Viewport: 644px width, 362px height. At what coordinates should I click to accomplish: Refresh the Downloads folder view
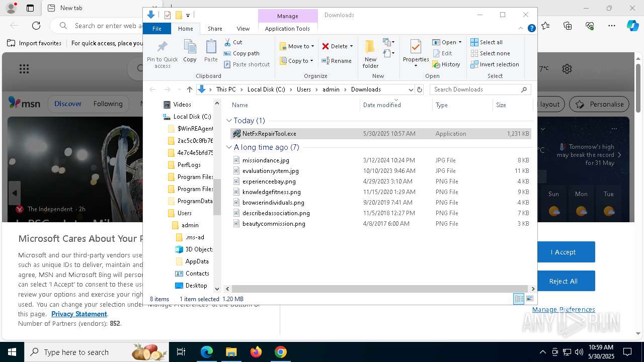pos(420,89)
